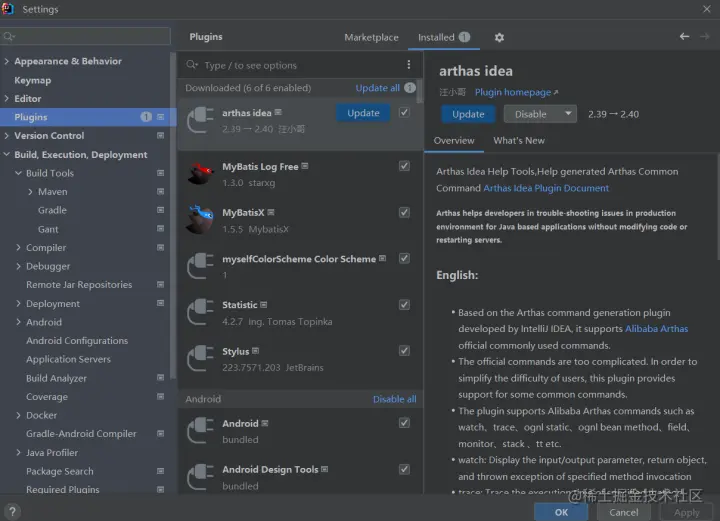Click Update button in plugin details pane
Image resolution: width=720 pixels, height=521 pixels.
[x=468, y=114]
